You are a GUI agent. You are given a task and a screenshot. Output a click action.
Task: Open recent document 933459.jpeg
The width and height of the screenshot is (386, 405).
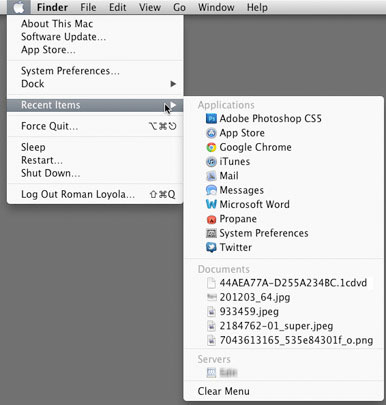284,312
